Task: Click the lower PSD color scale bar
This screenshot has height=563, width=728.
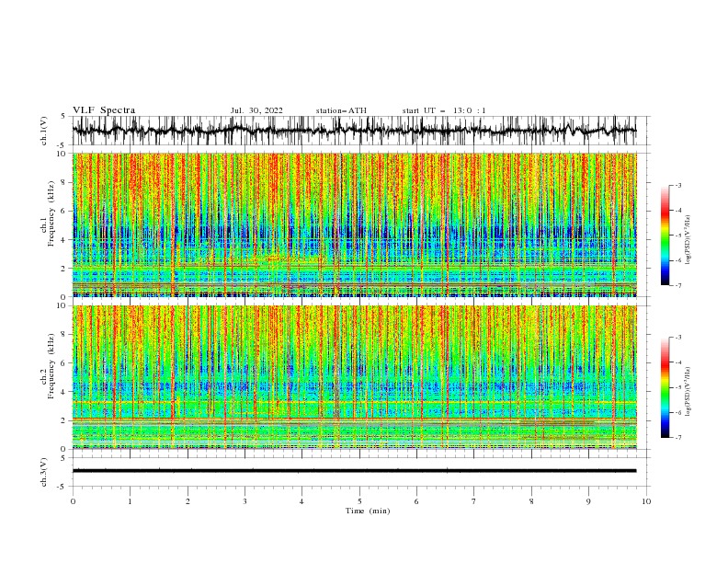Action: click(x=665, y=387)
